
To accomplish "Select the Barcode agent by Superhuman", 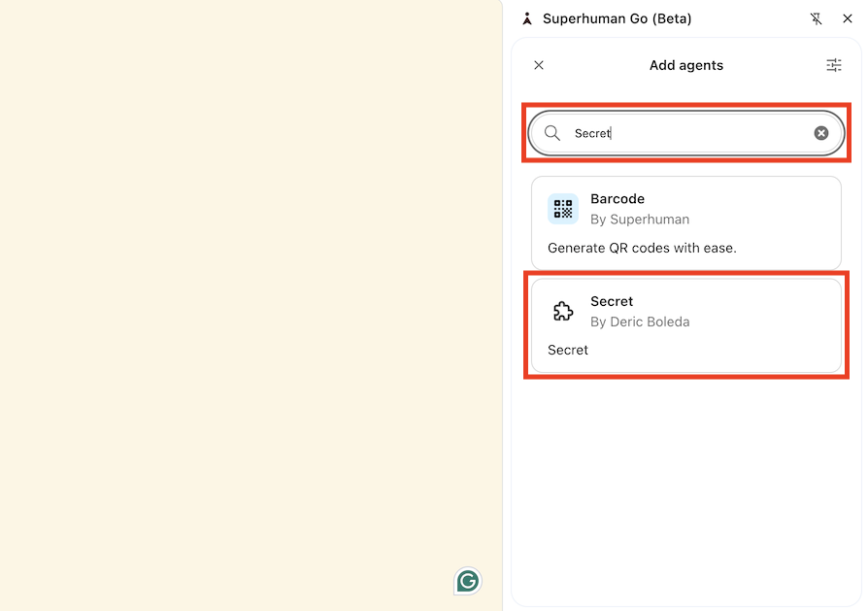I will 685,222.
